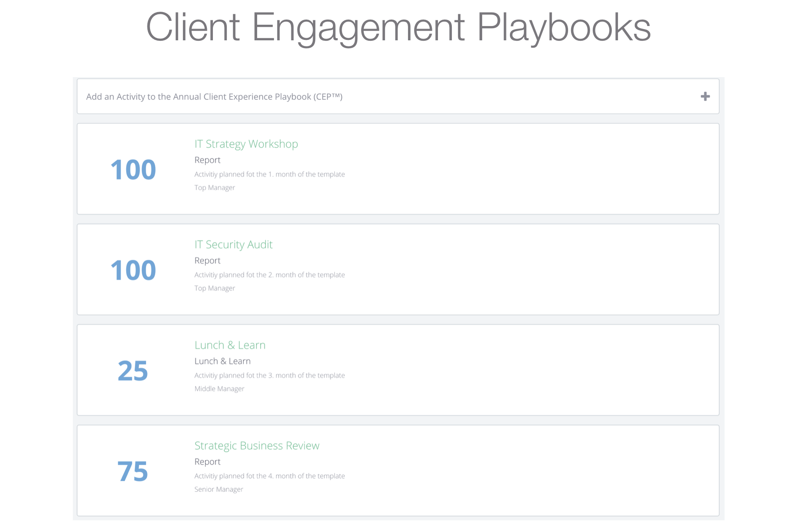797x532 pixels.
Task: Click the 25 score on Lunch & Learn card
Action: 133,371
